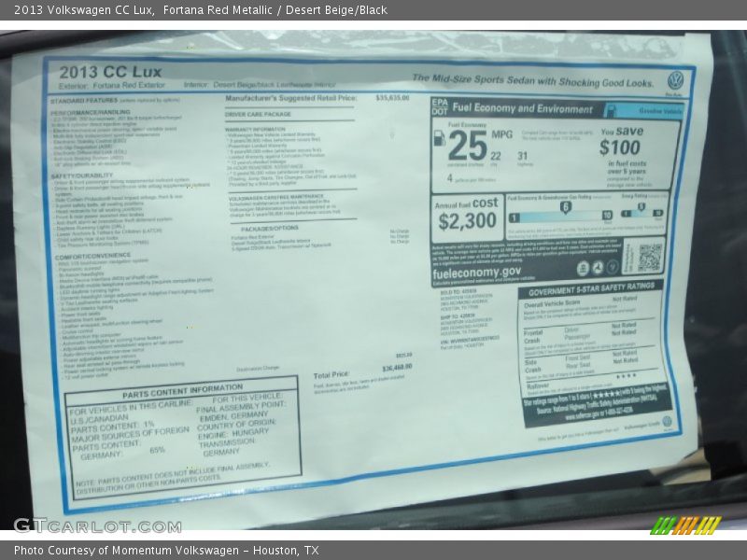Click "Manufacturer's Suggested Retail Price:" label
Screen dimensions: 747x560
pos(291,98)
